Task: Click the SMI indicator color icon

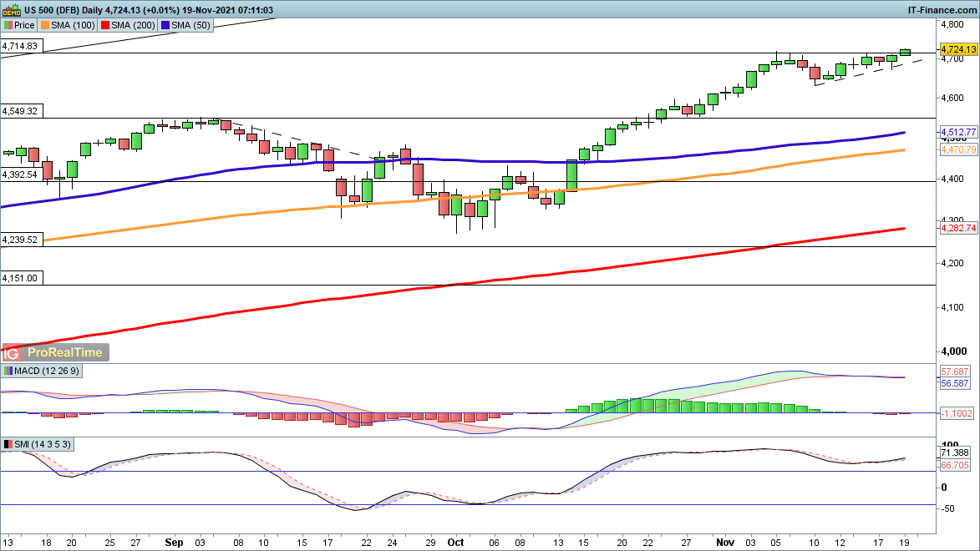Action: pyautogui.click(x=8, y=444)
